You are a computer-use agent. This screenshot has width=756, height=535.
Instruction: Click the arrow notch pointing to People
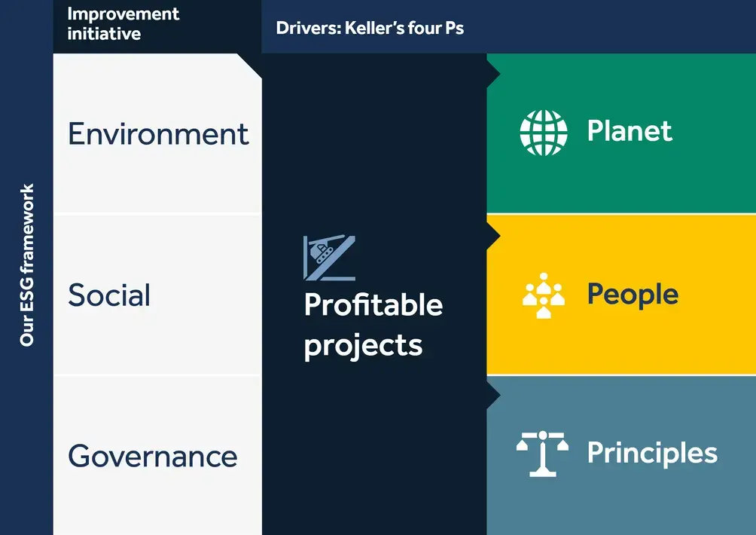(494, 237)
